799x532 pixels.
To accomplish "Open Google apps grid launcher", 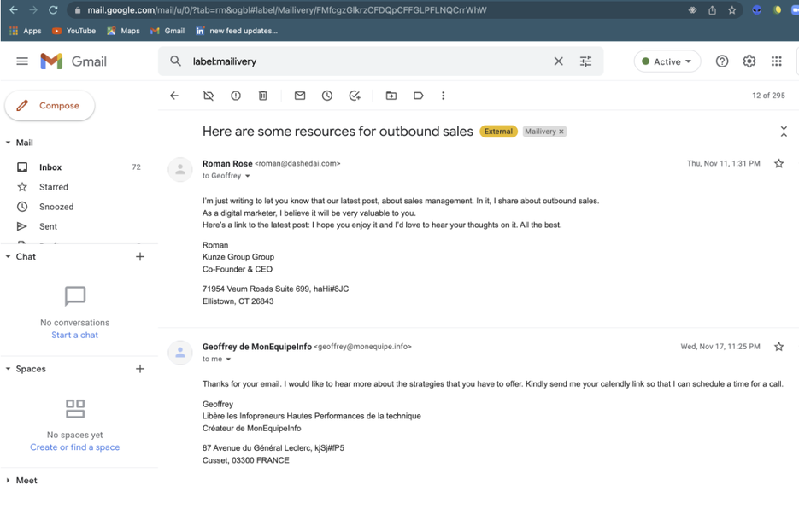I will click(x=776, y=61).
